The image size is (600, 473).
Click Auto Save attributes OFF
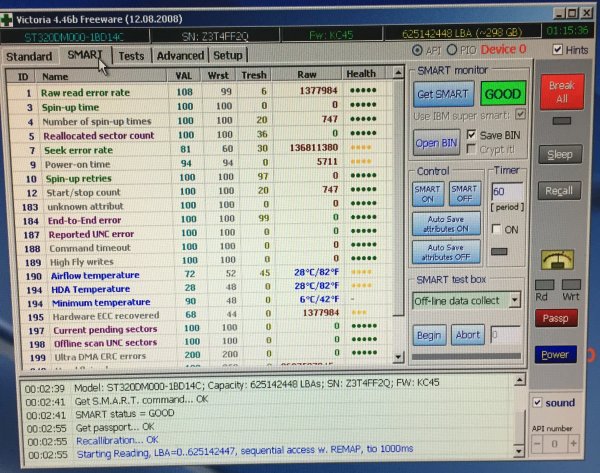[x=446, y=252]
